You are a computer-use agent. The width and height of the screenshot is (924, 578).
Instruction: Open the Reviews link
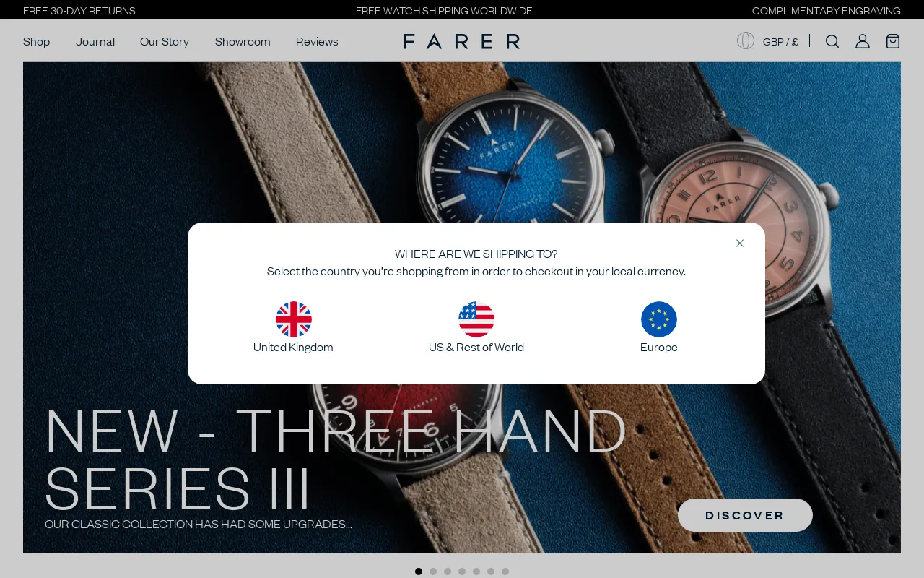coord(317,42)
